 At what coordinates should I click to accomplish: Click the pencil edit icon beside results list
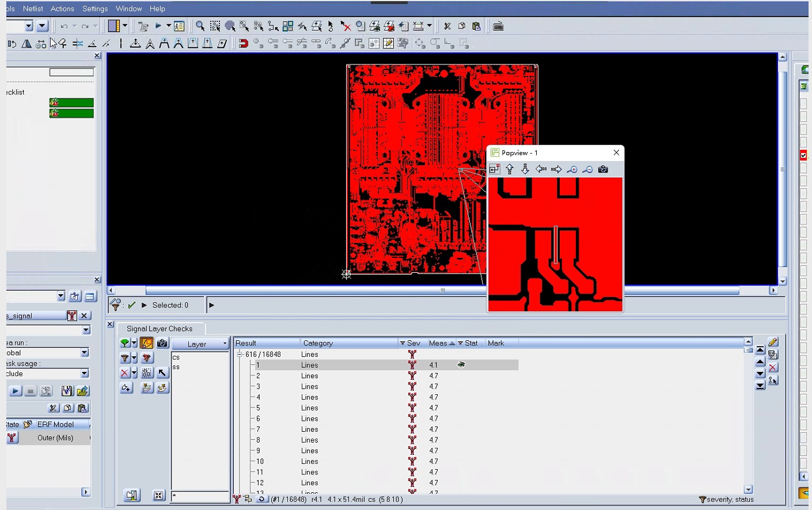[773, 342]
